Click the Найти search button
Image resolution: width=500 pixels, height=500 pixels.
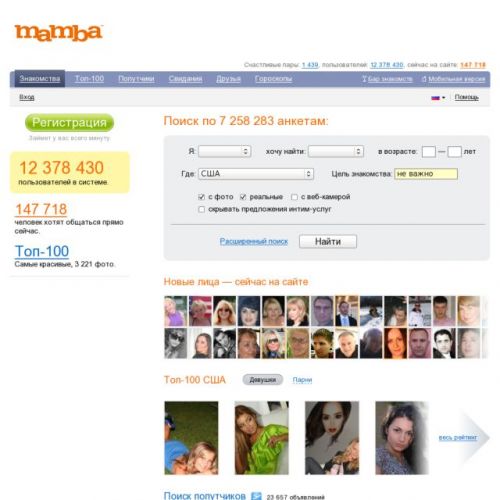(328, 242)
